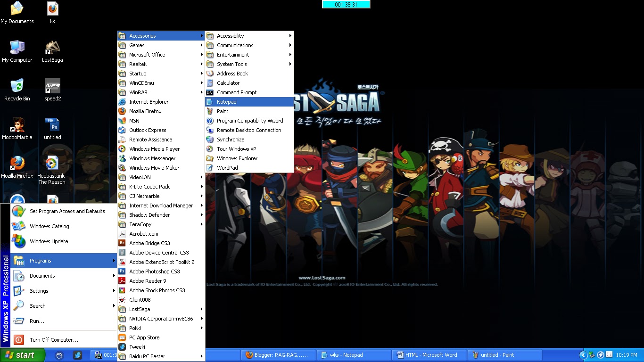
Task: Click the 001:39:31 timer at top
Action: click(346, 4)
